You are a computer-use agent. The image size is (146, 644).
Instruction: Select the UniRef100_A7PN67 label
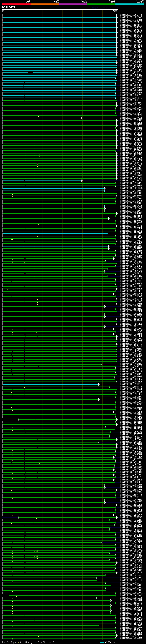point(131,198)
